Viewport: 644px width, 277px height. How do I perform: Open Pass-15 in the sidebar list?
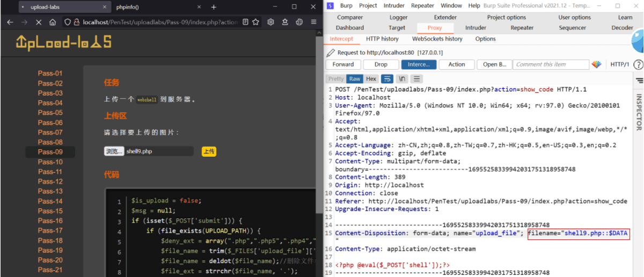(x=50, y=211)
